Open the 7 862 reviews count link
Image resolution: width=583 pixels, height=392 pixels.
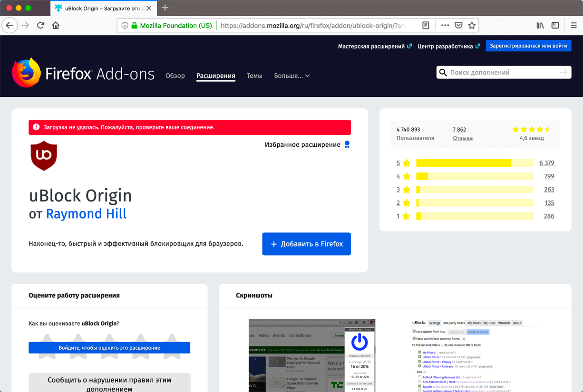coord(459,130)
